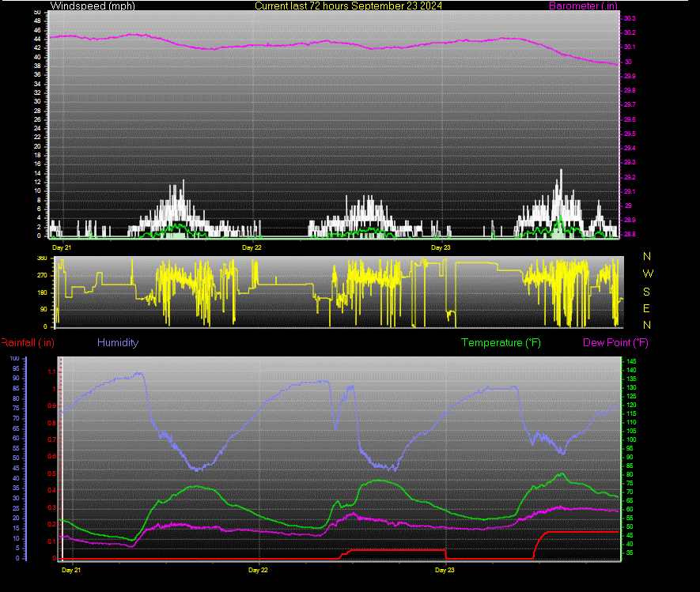The image size is (700, 592).
Task: Click the "W" compass letter beside the wind direction chart
Action: tap(648, 274)
